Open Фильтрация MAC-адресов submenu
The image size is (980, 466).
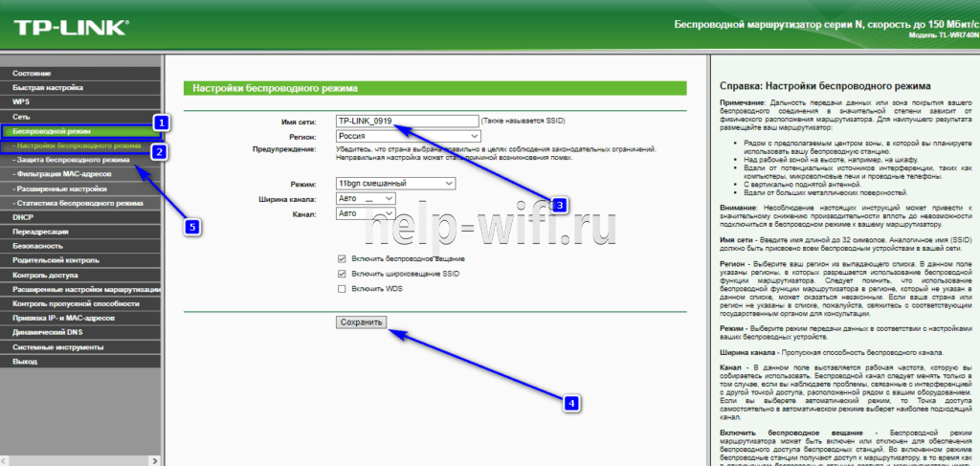tap(63, 174)
